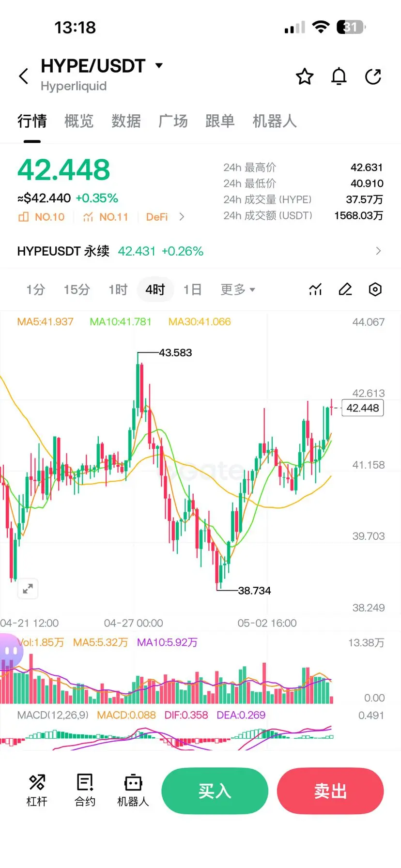Open chart indicators icon
This screenshot has height=868, width=401.
pyautogui.click(x=315, y=289)
